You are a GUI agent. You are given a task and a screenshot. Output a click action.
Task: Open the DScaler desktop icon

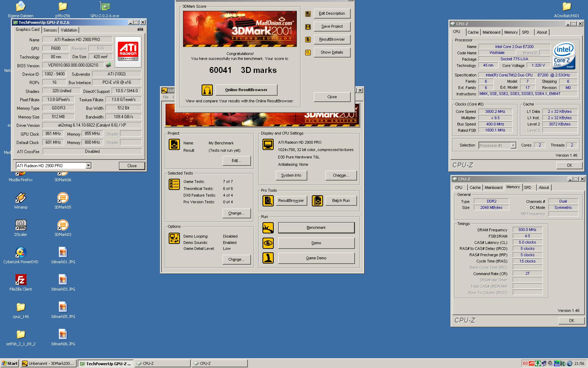coord(21,228)
